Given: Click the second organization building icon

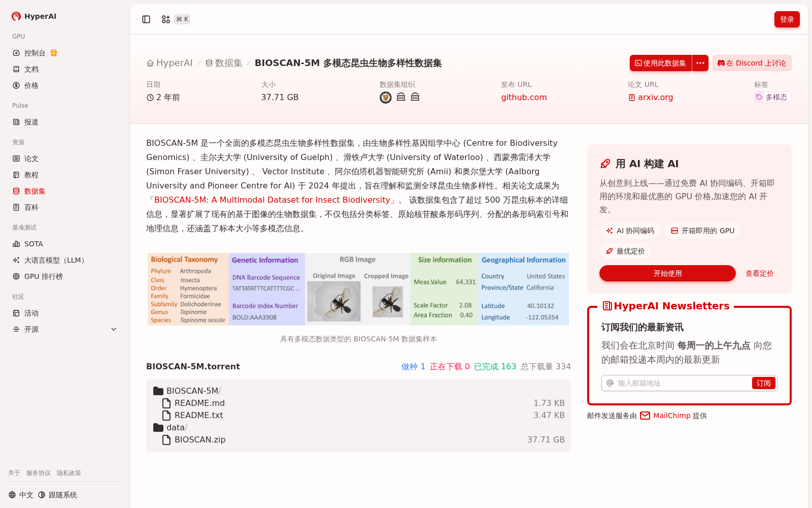Looking at the screenshot, I should point(401,97).
